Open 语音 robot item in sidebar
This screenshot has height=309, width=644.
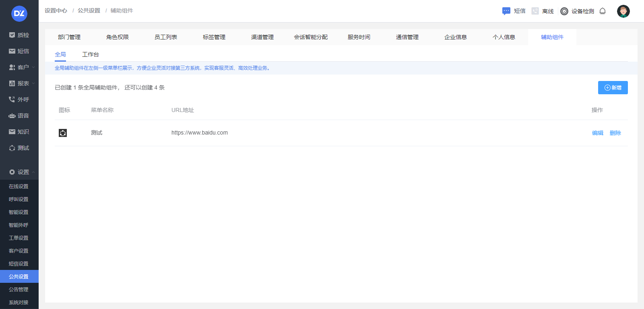click(x=19, y=116)
